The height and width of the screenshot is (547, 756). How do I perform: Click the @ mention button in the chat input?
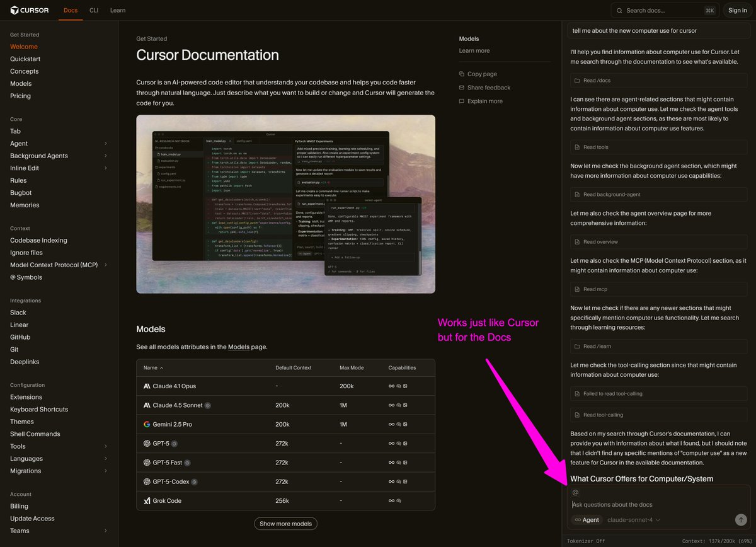pyautogui.click(x=575, y=493)
